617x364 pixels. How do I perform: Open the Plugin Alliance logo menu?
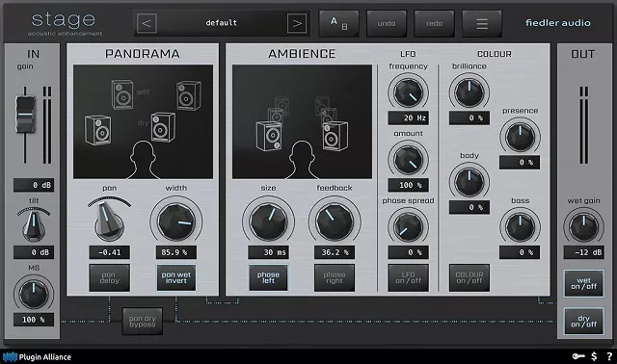[x=37, y=357]
